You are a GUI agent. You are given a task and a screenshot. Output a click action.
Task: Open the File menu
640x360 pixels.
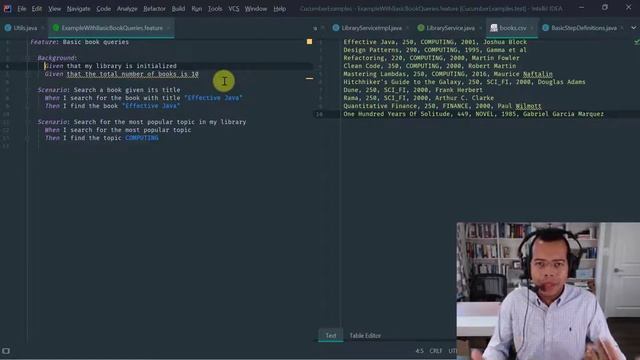click(22, 9)
